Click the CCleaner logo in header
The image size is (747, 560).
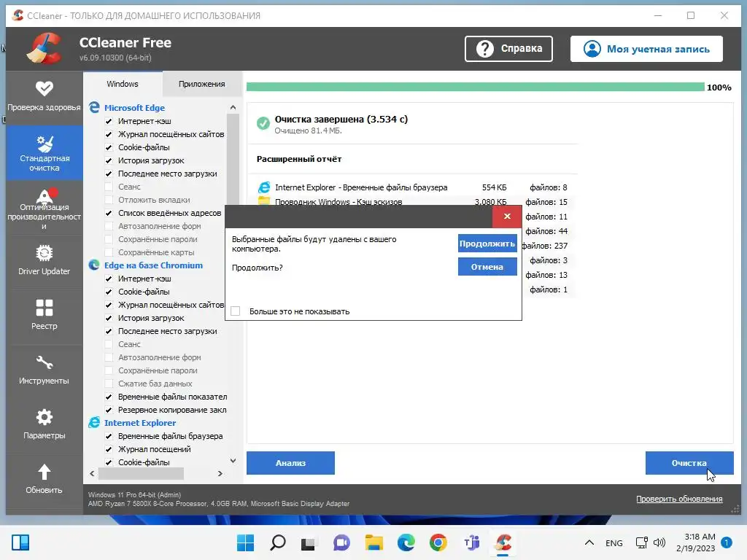click(x=44, y=48)
